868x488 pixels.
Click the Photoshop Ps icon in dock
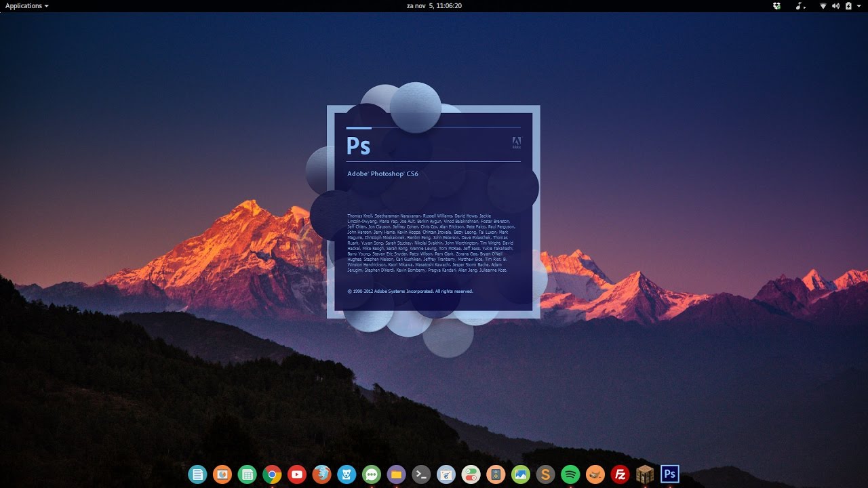[670, 474]
